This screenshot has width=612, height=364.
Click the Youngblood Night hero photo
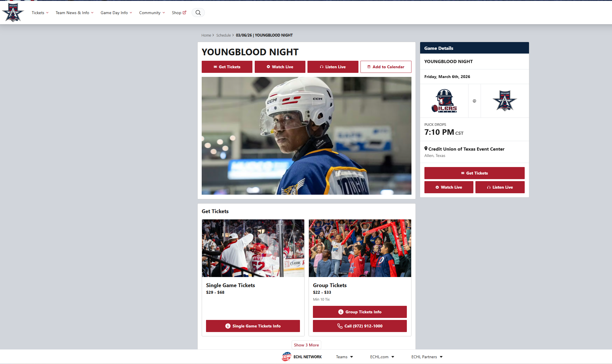coord(307,136)
